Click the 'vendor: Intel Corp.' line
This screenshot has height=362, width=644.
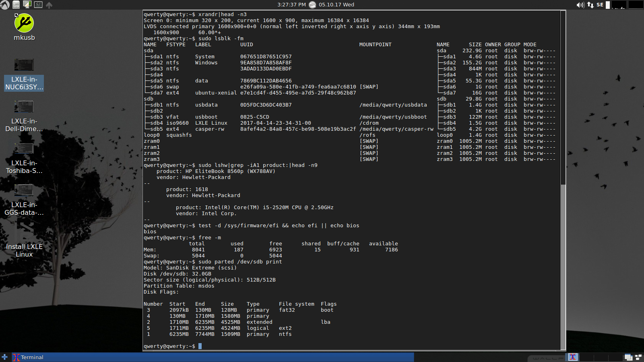[x=206, y=214]
